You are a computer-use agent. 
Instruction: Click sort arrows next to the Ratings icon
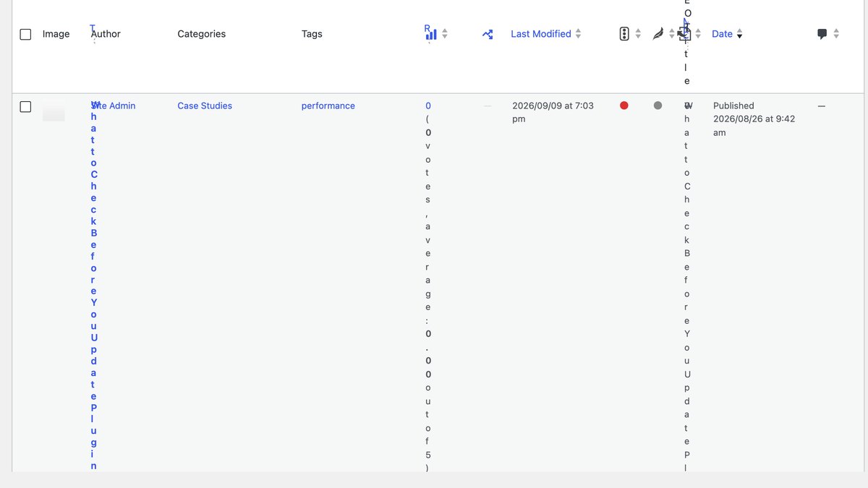point(444,34)
